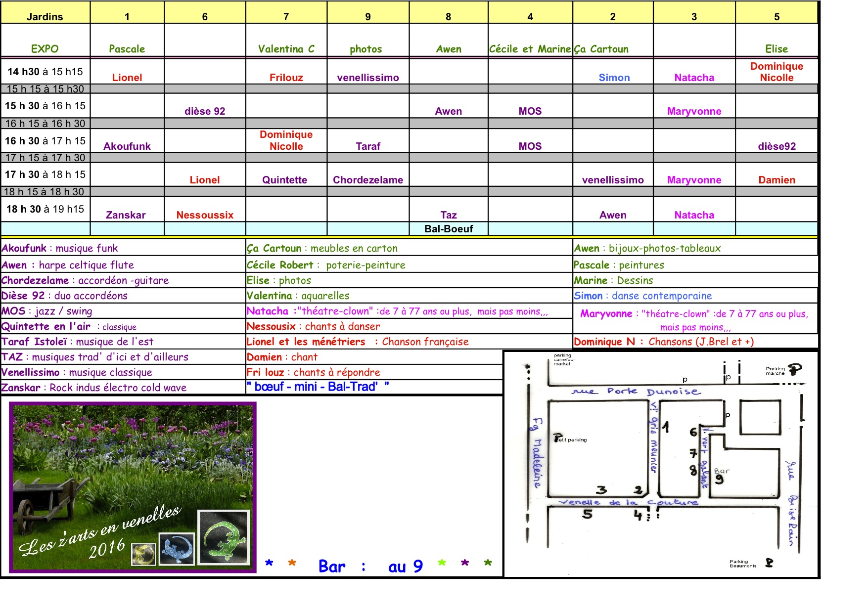Click the Bal-Boeuf cell

449,229
